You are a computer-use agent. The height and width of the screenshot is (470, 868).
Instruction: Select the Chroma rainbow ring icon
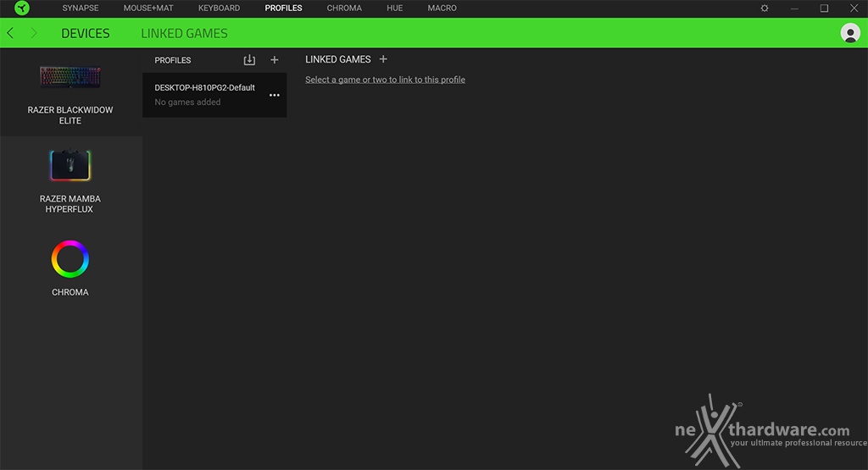click(x=70, y=259)
